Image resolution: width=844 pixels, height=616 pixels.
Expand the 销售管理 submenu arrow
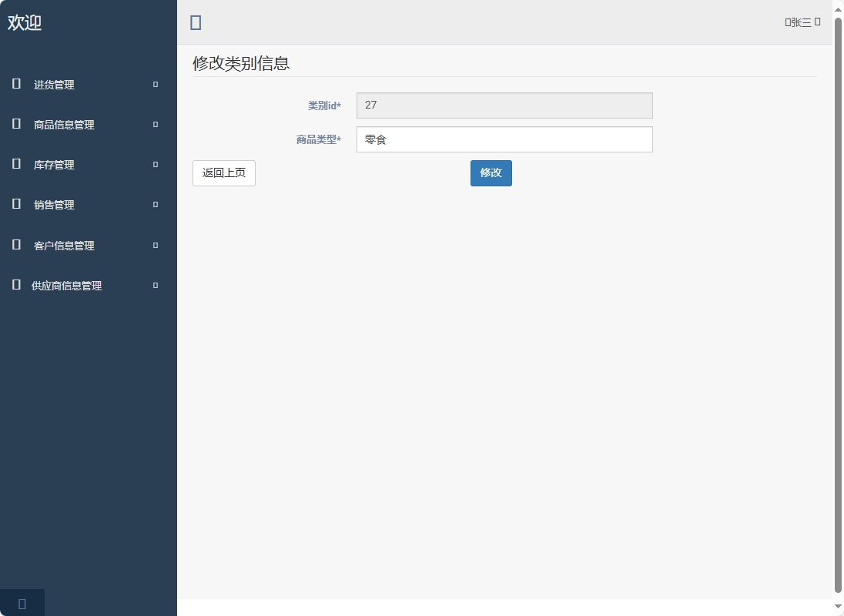(154, 204)
